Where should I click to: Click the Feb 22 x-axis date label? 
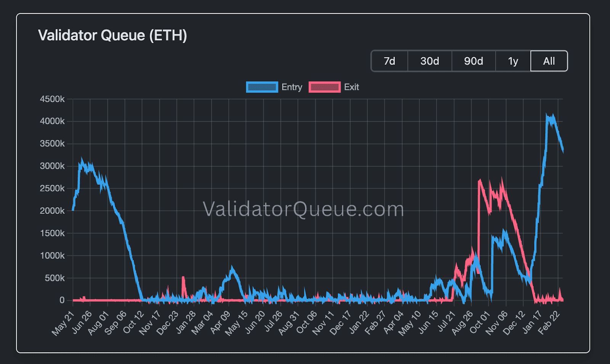coord(549,322)
